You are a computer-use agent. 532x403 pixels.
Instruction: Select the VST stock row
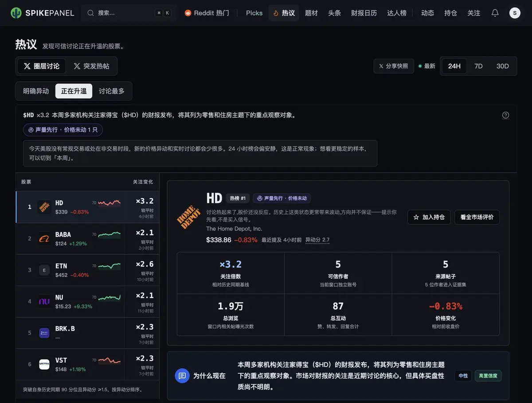point(87,364)
